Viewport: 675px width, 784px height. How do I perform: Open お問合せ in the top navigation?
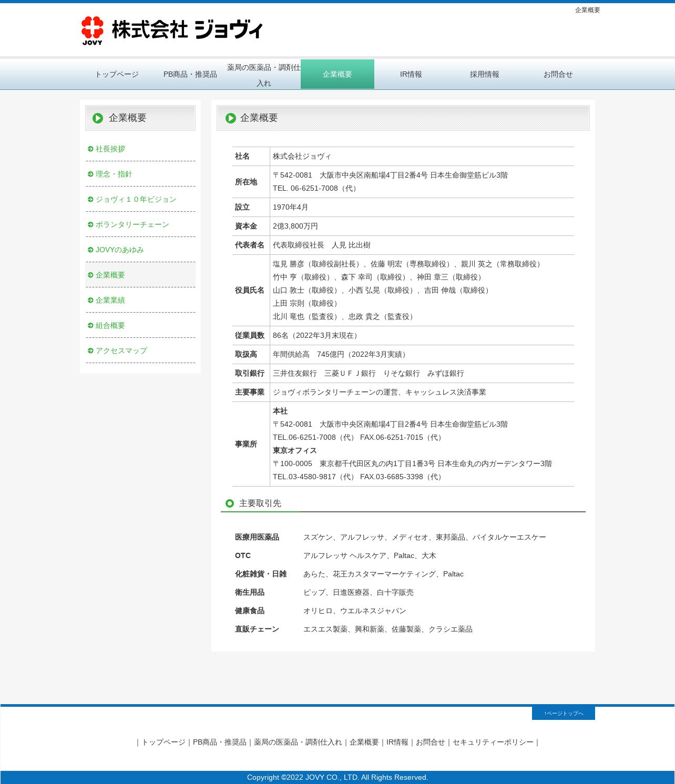click(x=558, y=75)
